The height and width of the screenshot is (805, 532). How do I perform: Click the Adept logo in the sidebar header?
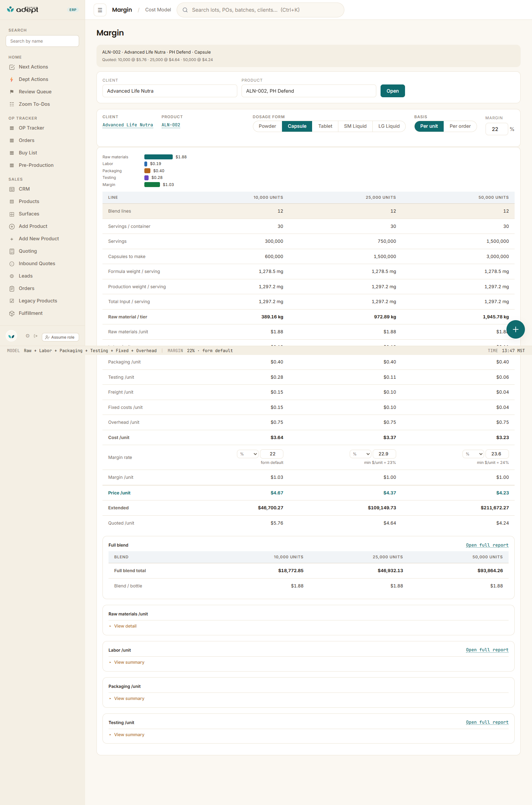click(23, 10)
